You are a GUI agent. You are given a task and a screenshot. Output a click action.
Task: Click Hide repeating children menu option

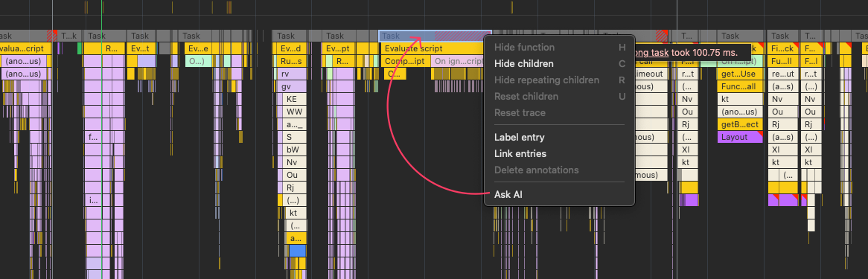546,80
